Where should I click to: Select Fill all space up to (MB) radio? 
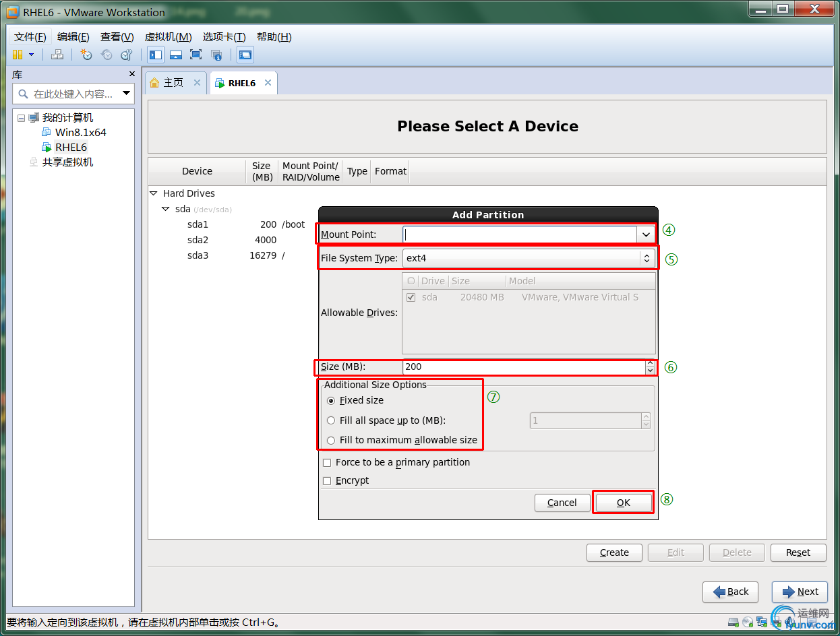point(330,420)
